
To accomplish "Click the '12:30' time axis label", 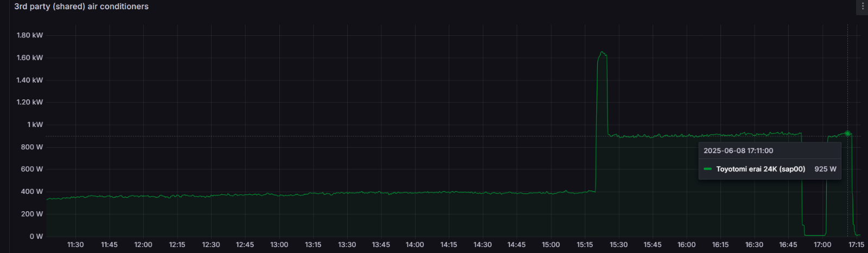I will click(211, 245).
